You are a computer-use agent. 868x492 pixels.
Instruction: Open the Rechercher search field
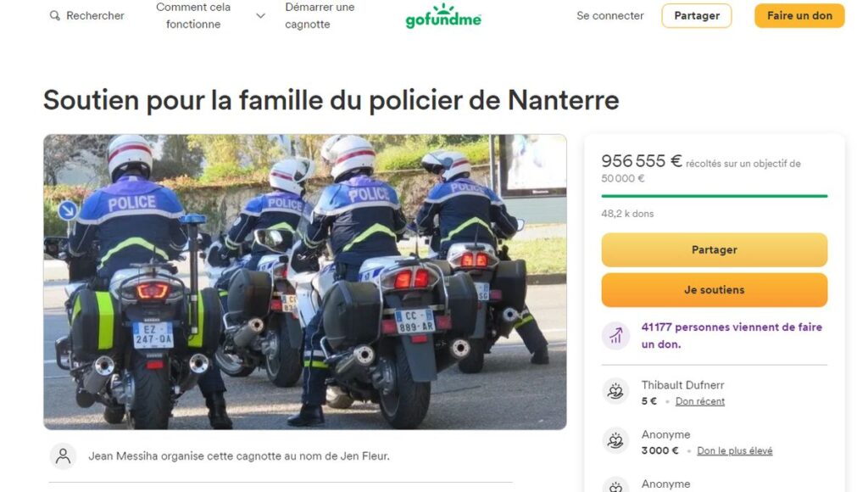(x=87, y=15)
